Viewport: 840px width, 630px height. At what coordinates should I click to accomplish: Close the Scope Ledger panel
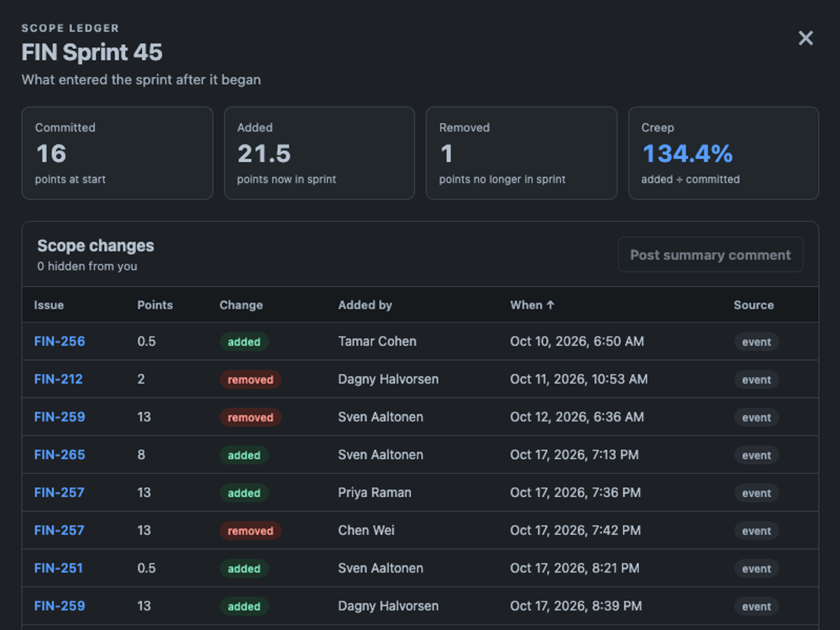coord(806,38)
